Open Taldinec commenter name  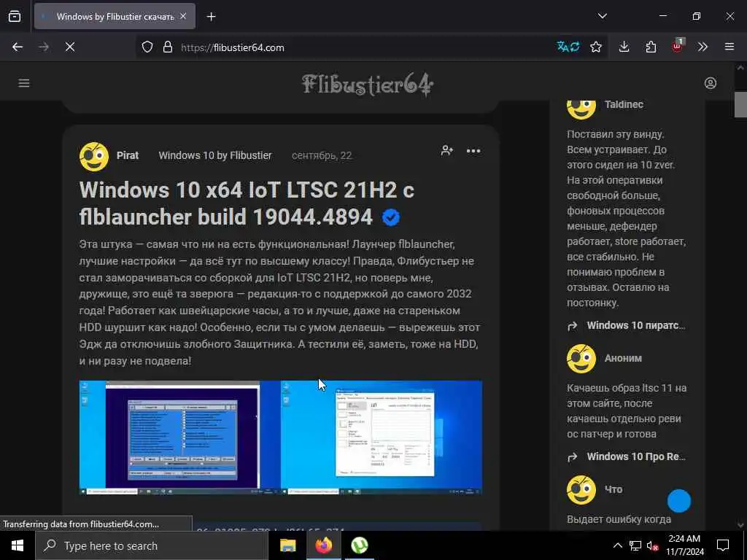pos(624,104)
